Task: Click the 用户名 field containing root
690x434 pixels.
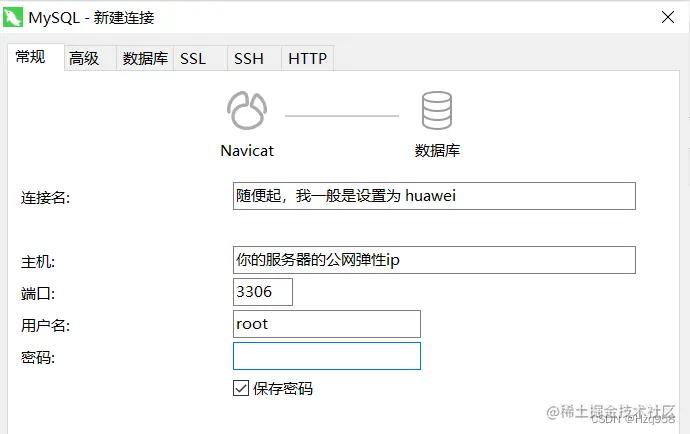Action: pos(327,324)
